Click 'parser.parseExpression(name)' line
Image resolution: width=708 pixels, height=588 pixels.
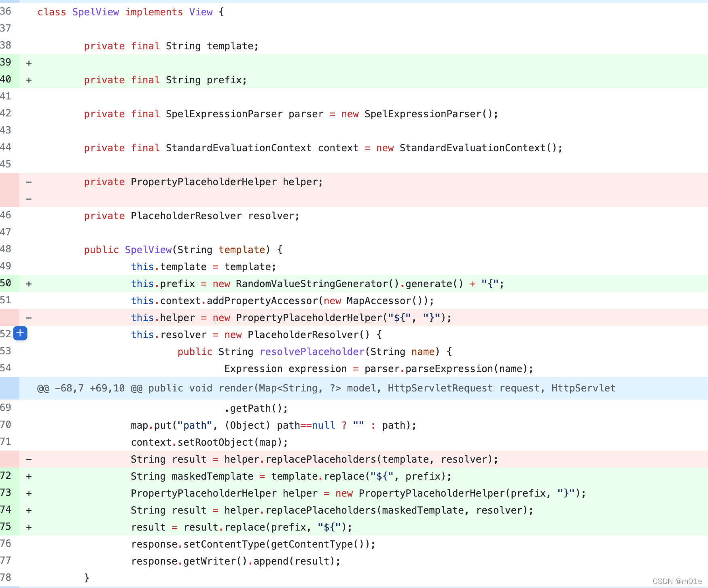379,369
